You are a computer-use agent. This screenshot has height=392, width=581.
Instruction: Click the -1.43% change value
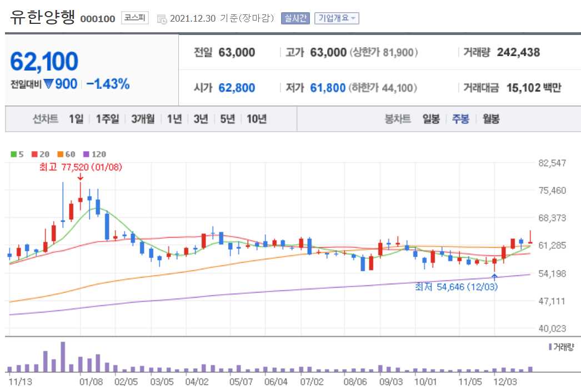click(x=108, y=84)
